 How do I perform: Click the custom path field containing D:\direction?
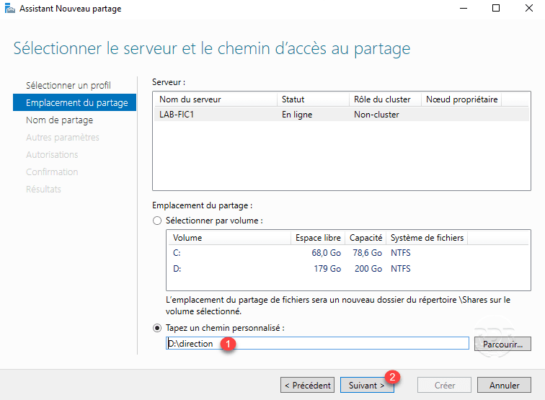[x=317, y=343]
